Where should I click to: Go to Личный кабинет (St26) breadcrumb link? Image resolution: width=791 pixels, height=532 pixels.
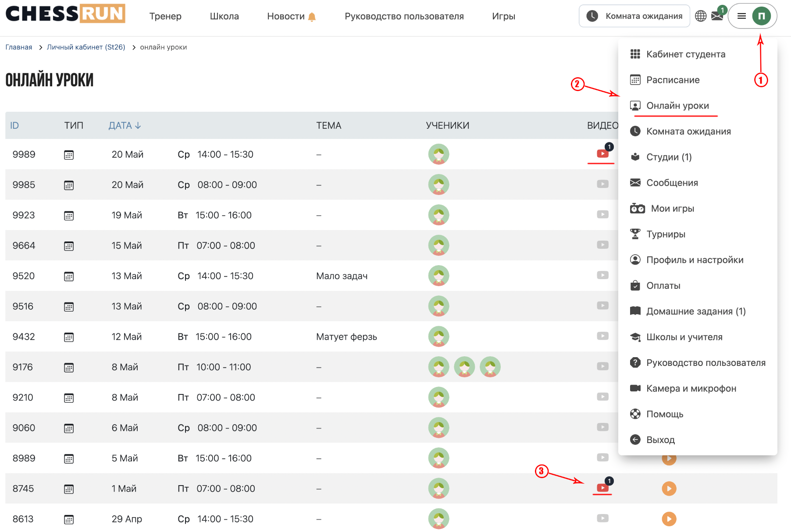(86, 47)
